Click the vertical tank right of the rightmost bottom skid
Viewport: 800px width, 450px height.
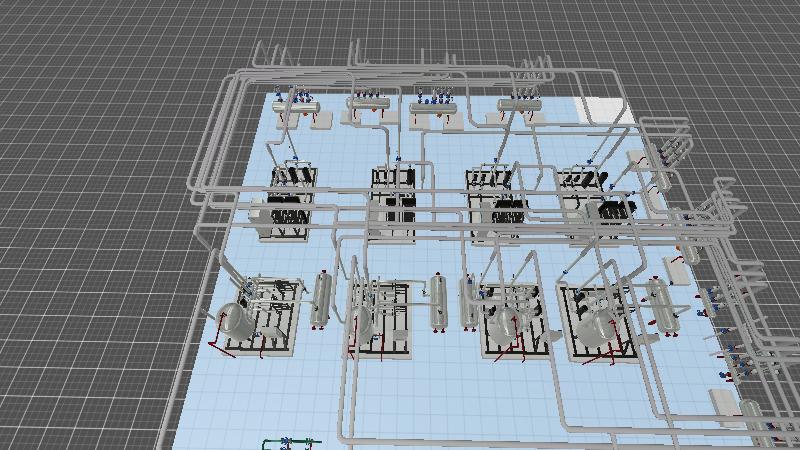click(x=660, y=303)
